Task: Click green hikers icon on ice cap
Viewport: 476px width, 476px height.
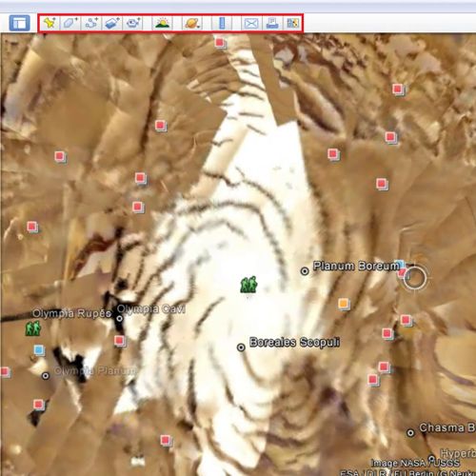Action: pos(248,285)
